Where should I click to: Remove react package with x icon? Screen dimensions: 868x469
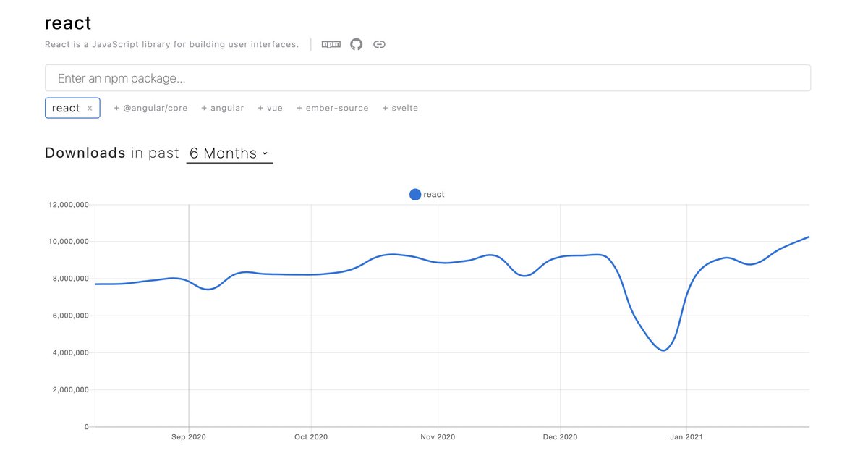coord(90,109)
